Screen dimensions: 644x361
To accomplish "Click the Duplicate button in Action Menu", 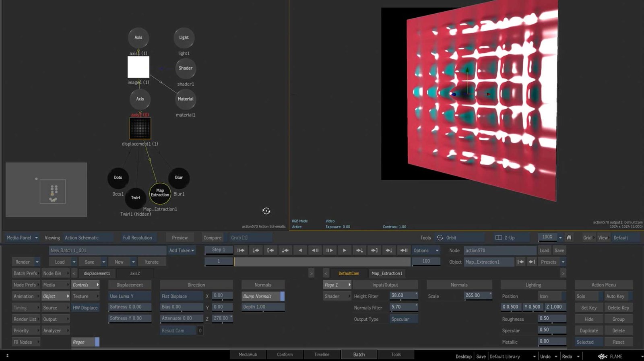I will (x=588, y=331).
